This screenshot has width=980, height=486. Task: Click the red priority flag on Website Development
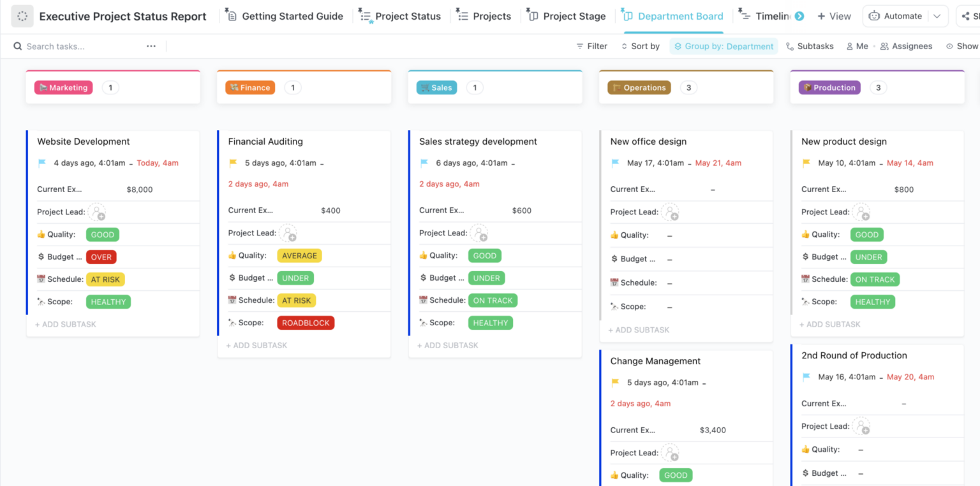tap(42, 163)
